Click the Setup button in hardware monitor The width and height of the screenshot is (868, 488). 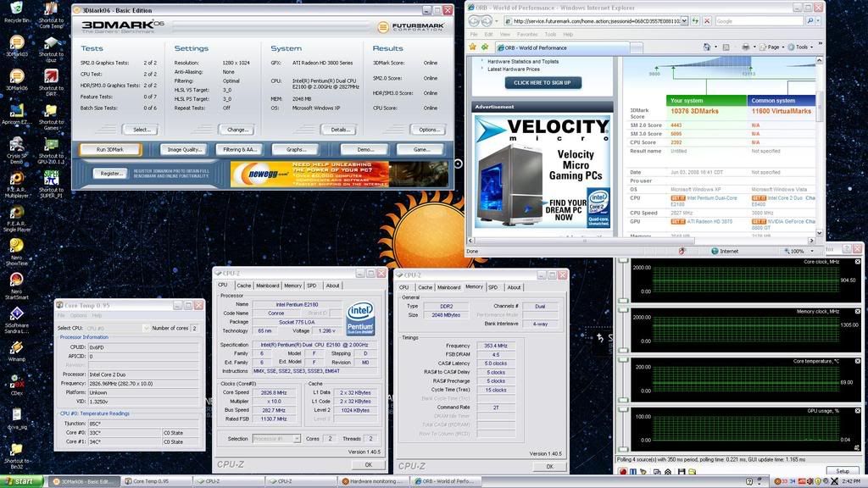point(843,471)
